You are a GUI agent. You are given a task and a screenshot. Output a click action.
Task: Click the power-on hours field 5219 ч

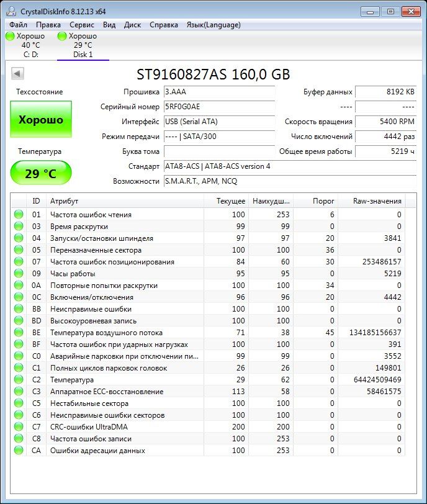[385, 151]
